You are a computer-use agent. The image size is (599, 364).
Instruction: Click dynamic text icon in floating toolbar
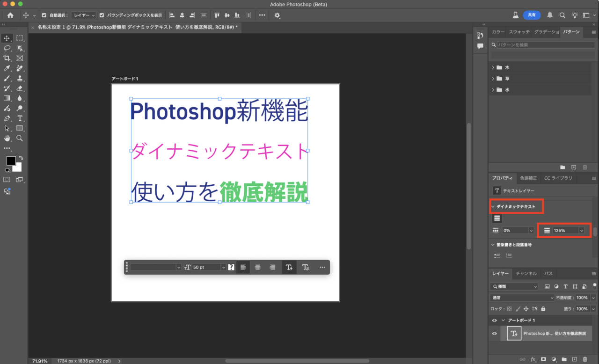(x=289, y=267)
